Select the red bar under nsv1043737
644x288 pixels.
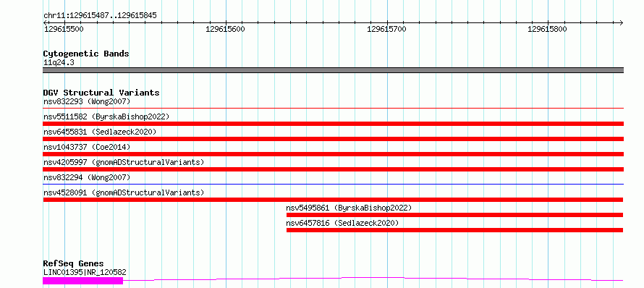(333, 154)
